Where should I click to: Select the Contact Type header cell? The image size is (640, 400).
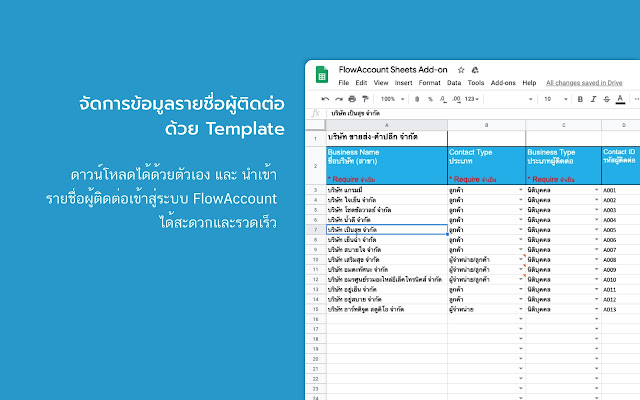[487, 166]
